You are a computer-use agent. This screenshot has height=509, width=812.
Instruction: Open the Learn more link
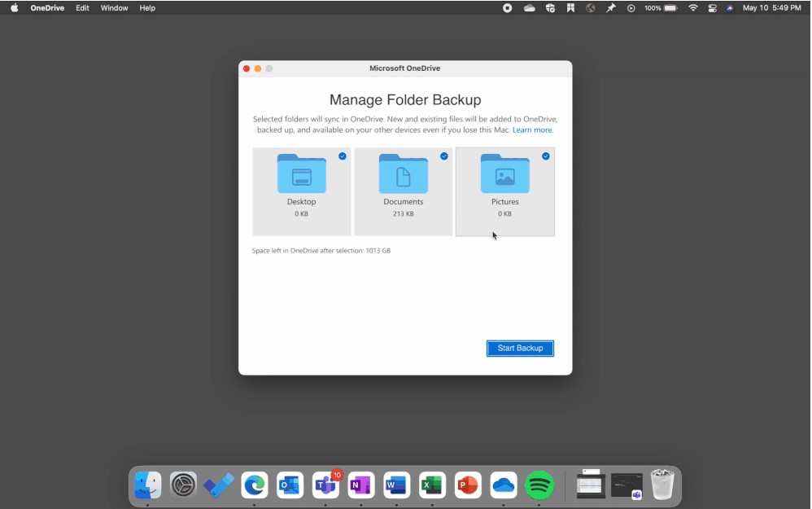click(532, 129)
